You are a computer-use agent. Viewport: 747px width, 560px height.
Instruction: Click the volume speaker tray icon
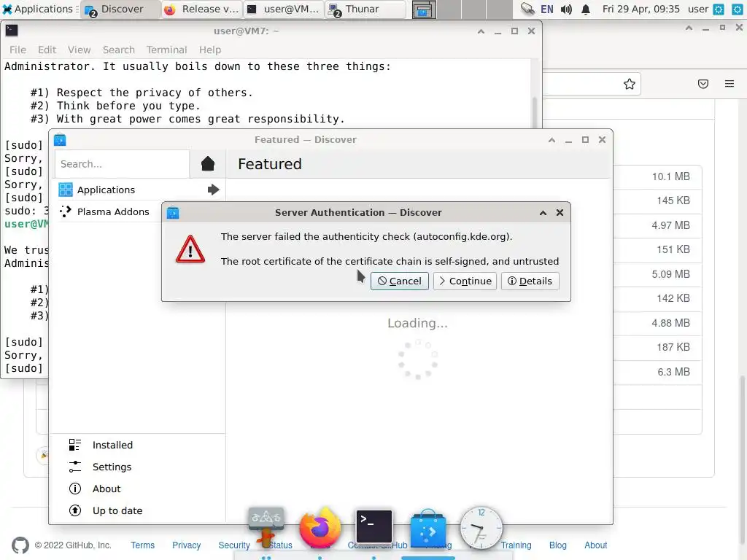click(566, 9)
